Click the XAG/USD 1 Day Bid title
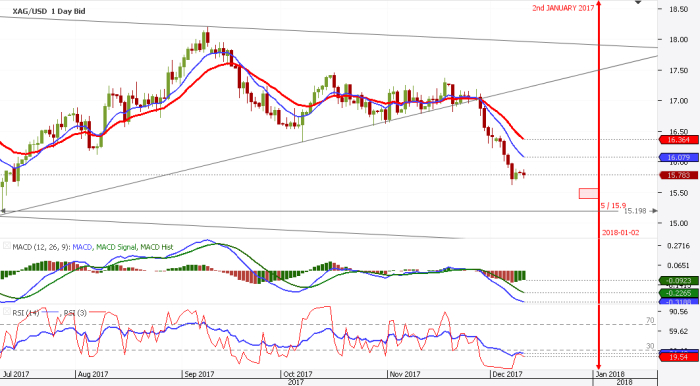The image size is (700, 386). (x=49, y=11)
